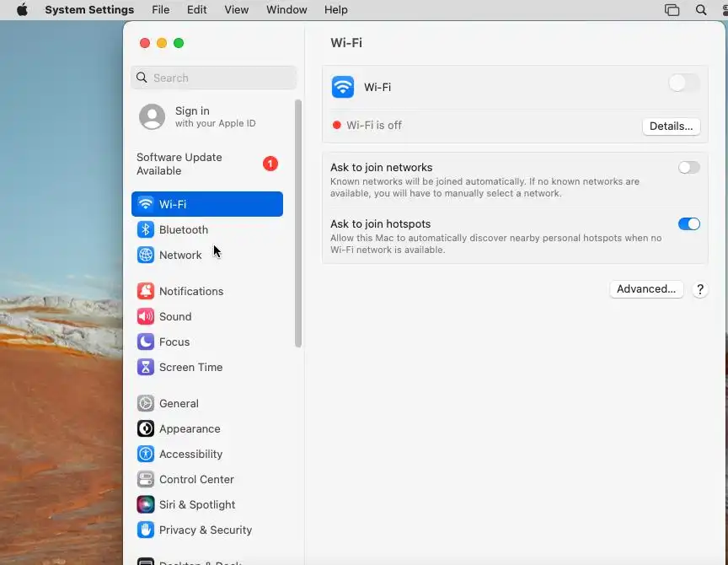Select Control Center label in sidebar
Screen dimensions: 728x565
click(x=196, y=480)
